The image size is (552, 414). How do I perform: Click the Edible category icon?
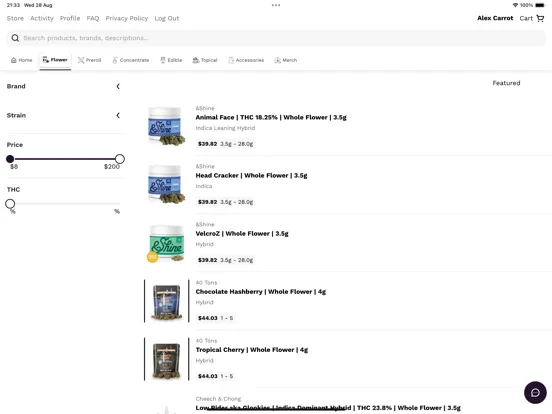163,60
